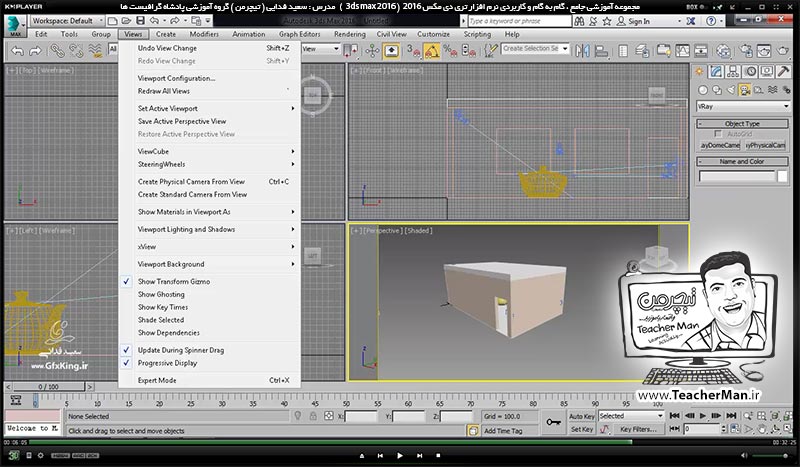Switch to the Utilities hammer tab
The image size is (800, 467).
click(x=783, y=72)
